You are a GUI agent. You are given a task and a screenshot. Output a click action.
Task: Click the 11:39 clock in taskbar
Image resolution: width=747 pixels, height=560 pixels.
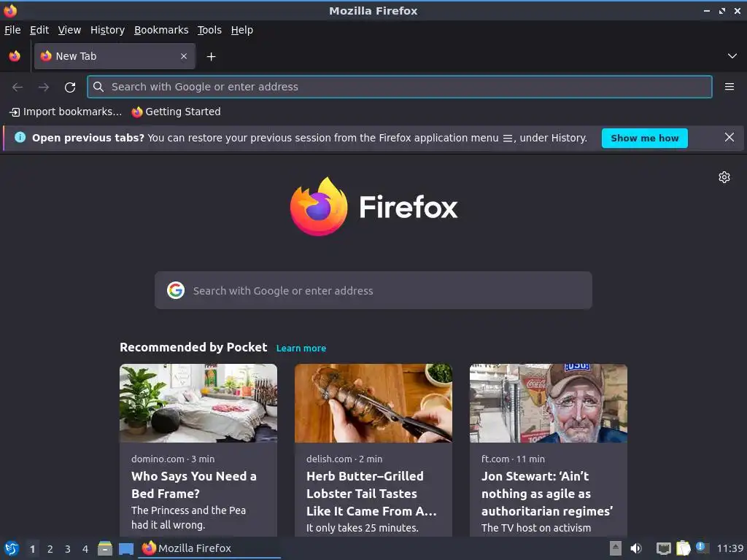pos(729,548)
